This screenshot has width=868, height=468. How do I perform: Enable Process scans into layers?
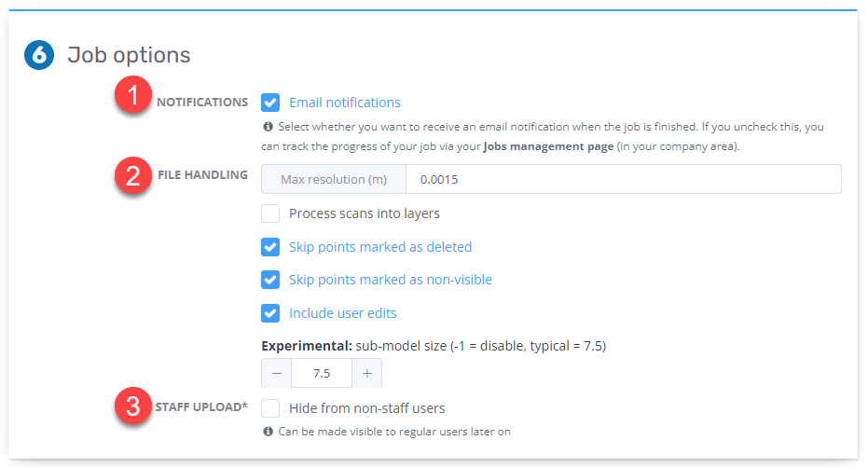click(270, 213)
